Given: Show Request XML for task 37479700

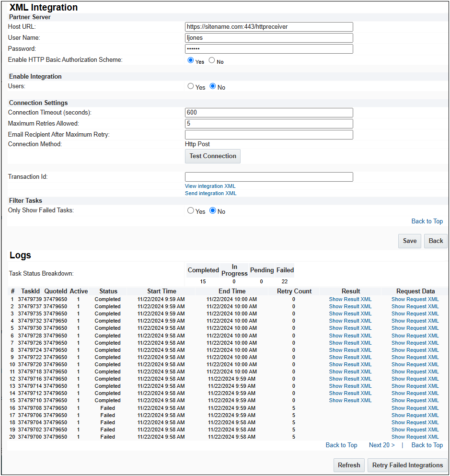Looking at the screenshot, I should pyautogui.click(x=415, y=437).
